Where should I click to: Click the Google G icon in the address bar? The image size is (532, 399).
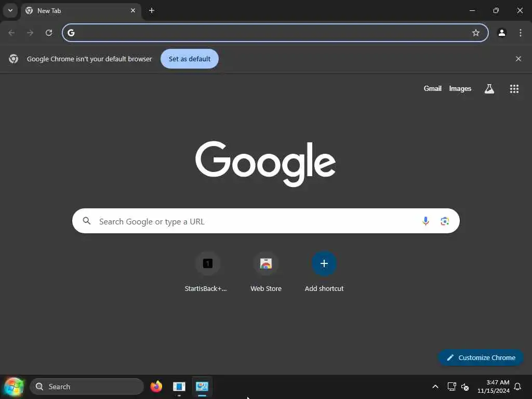click(x=71, y=33)
